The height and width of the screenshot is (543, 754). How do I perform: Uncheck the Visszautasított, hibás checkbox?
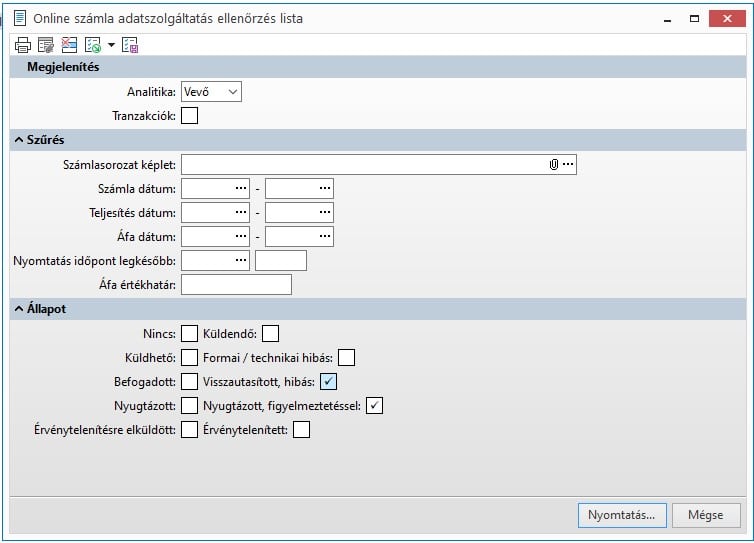click(x=328, y=381)
